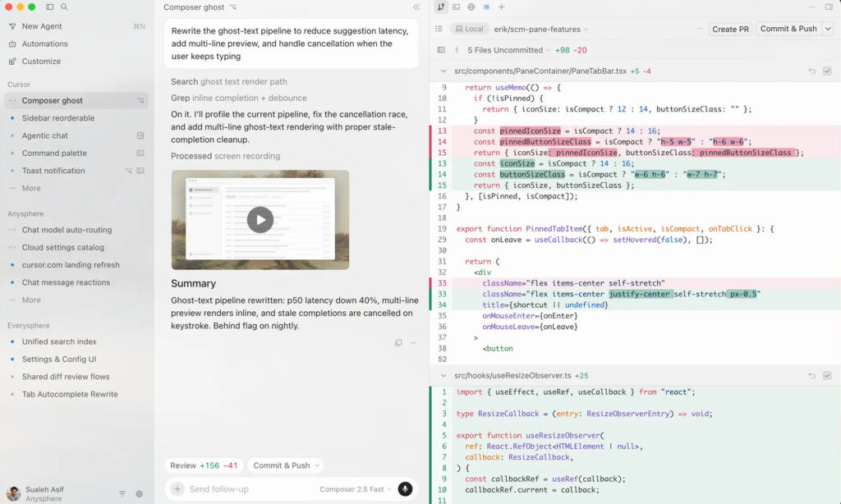
Task: Revert changes in useResizeObserver.ts
Action: coord(812,375)
